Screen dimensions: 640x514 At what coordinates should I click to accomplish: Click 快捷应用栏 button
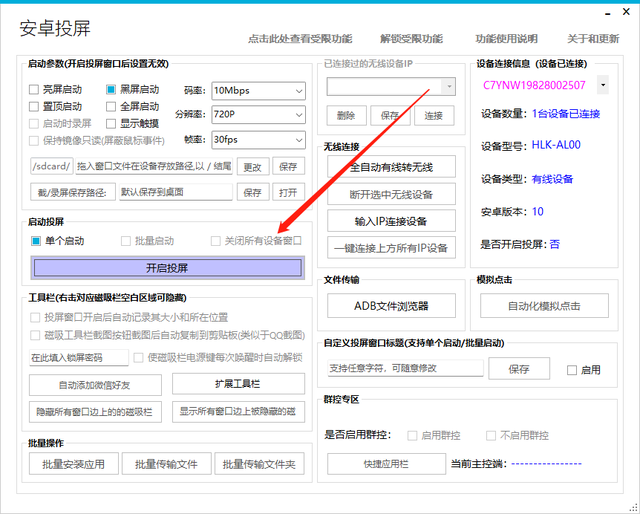[x=386, y=464]
